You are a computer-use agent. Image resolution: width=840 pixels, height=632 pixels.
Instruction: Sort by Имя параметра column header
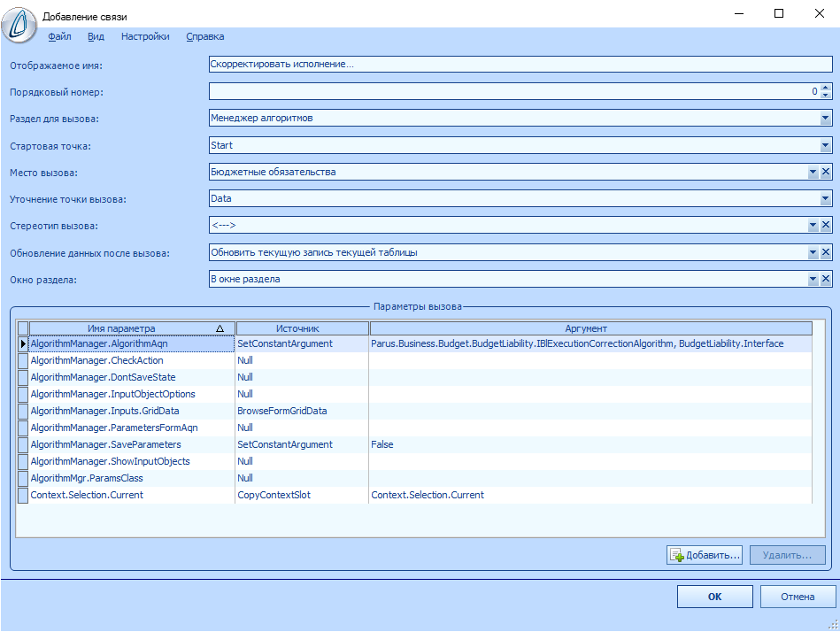pyautogui.click(x=121, y=328)
